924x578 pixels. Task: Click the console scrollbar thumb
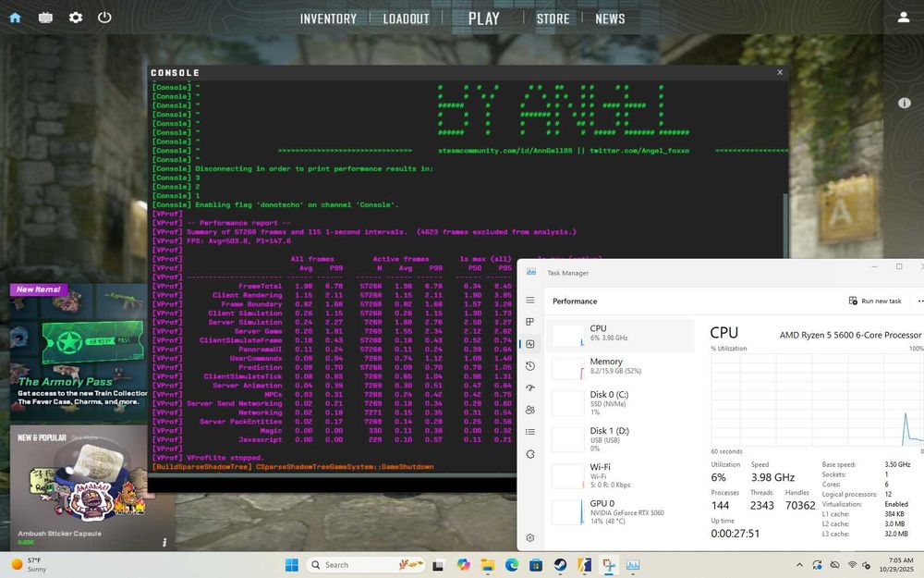784,224
